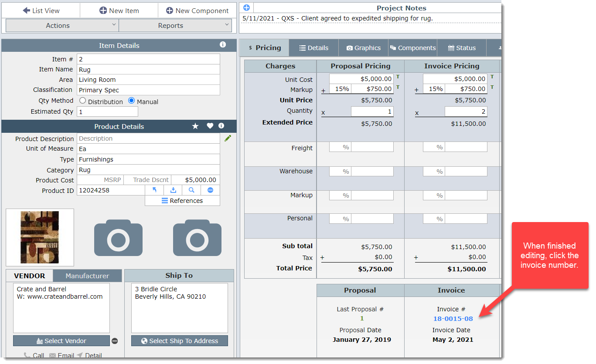Viewport: 596px width, 364px height.
Task: Select Manual quantity method
Action: click(x=132, y=101)
